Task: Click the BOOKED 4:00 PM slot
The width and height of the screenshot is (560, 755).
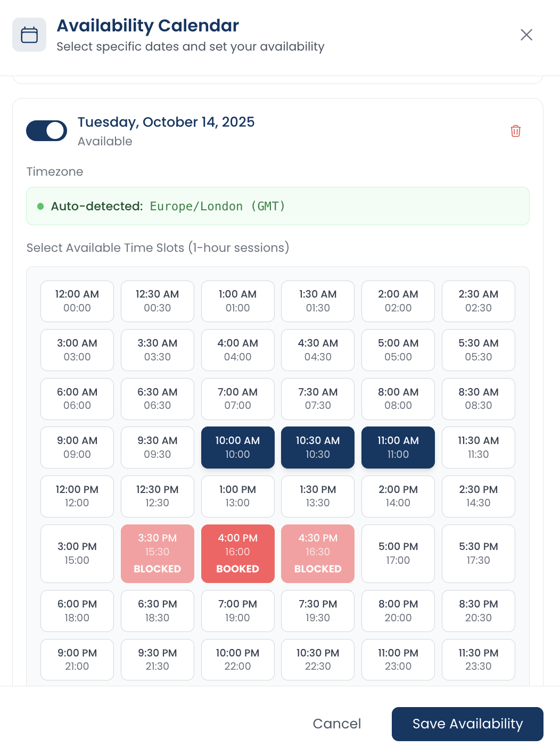Action: point(237,553)
